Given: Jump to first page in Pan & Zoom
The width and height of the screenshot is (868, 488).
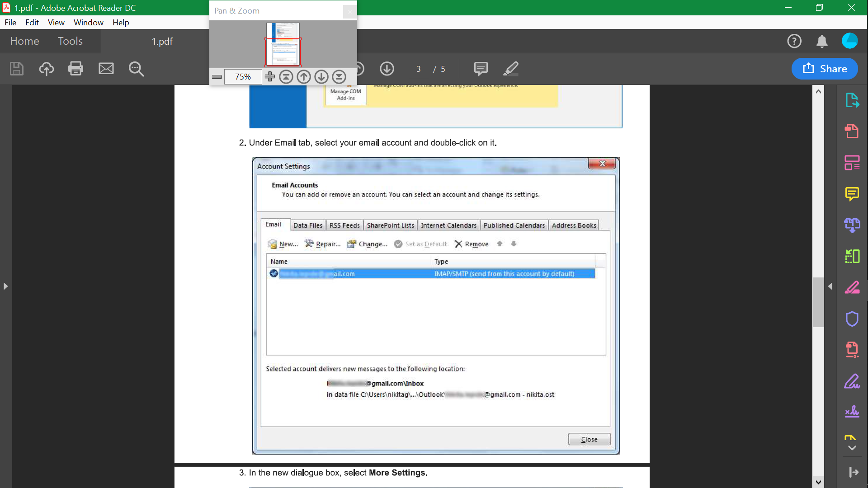Looking at the screenshot, I should 286,77.
